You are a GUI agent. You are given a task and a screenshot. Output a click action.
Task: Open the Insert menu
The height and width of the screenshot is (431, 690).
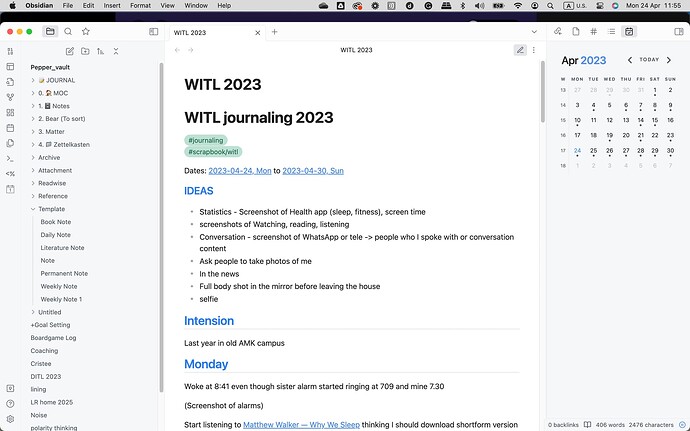112,5
